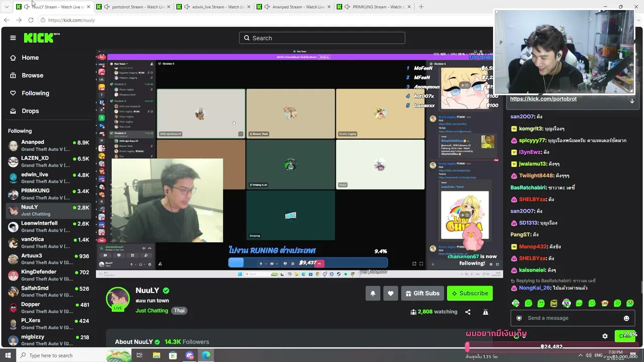The height and width of the screenshot is (362, 644).
Task: Go to Home in the sidebar
Action: (x=30, y=58)
